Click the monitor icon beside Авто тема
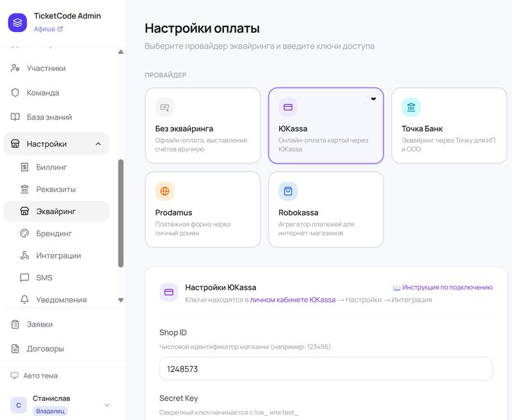Viewport: 512px width, 420px height. 15,376
